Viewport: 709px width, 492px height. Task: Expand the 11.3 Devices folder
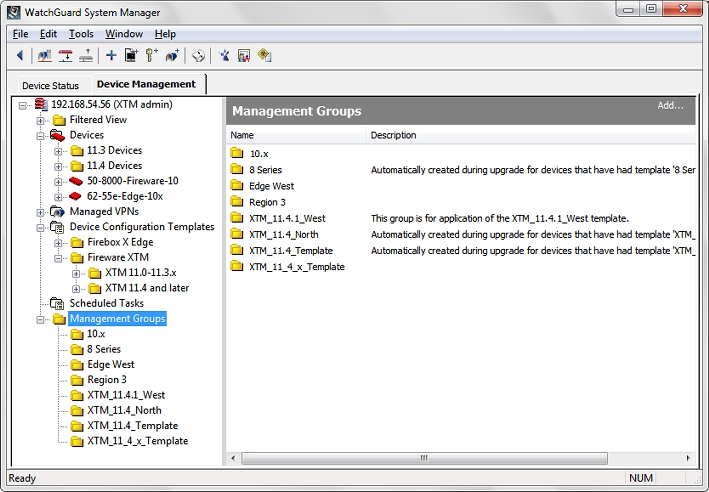(58, 150)
